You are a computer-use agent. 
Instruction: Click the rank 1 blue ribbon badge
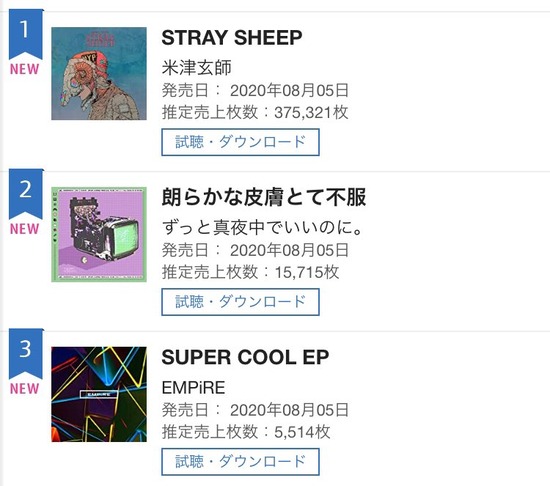[x=26, y=34]
